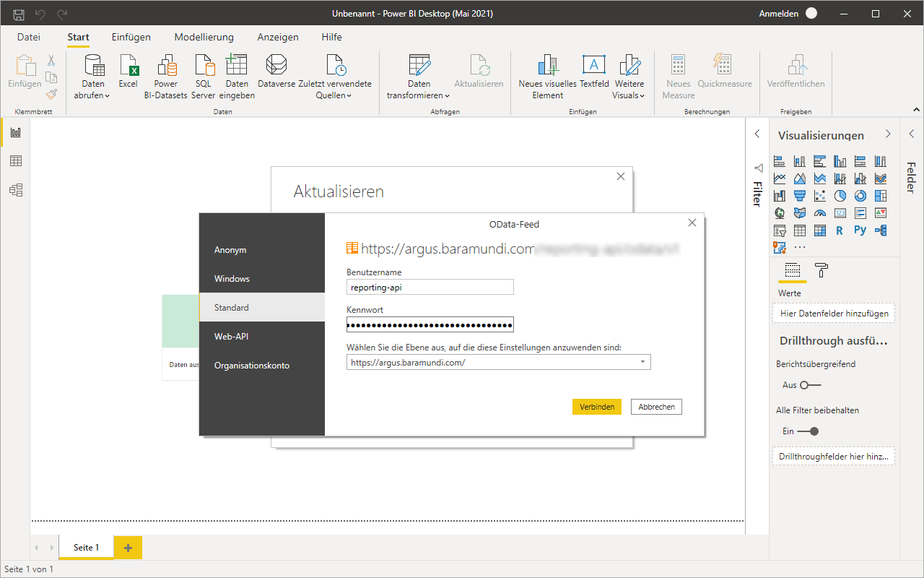
Task: Click the Verbinden button
Action: 596,407
